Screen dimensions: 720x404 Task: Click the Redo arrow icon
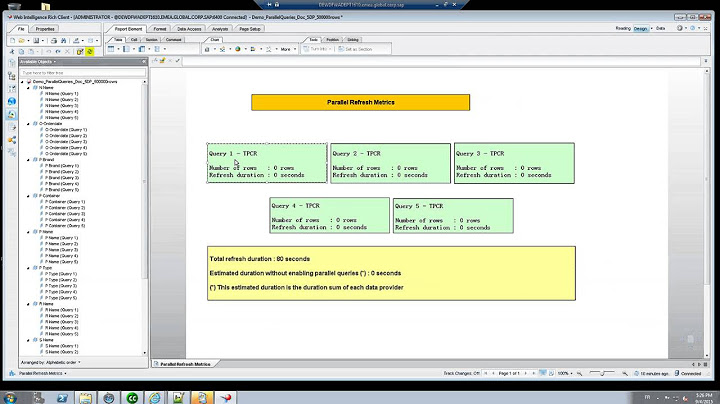coord(58,52)
